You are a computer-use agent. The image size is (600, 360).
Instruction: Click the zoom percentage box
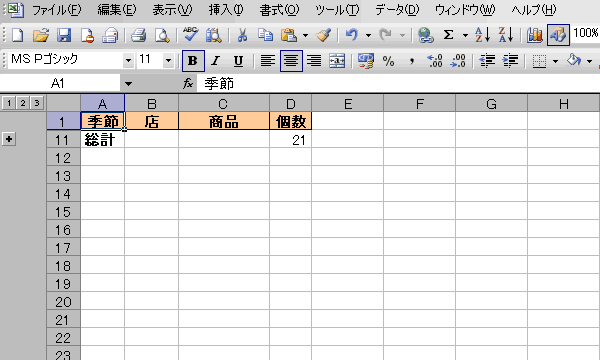click(585, 34)
